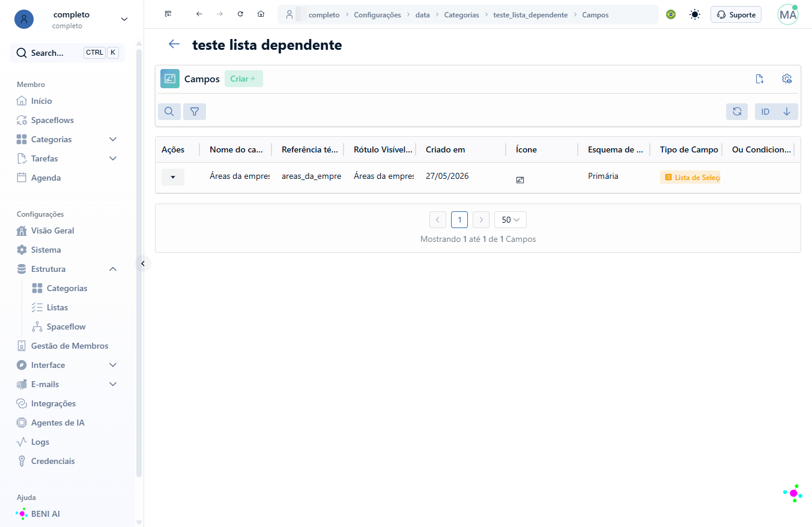Click the row icon of Áreas da empresa field
812x527 pixels.
tap(520, 179)
